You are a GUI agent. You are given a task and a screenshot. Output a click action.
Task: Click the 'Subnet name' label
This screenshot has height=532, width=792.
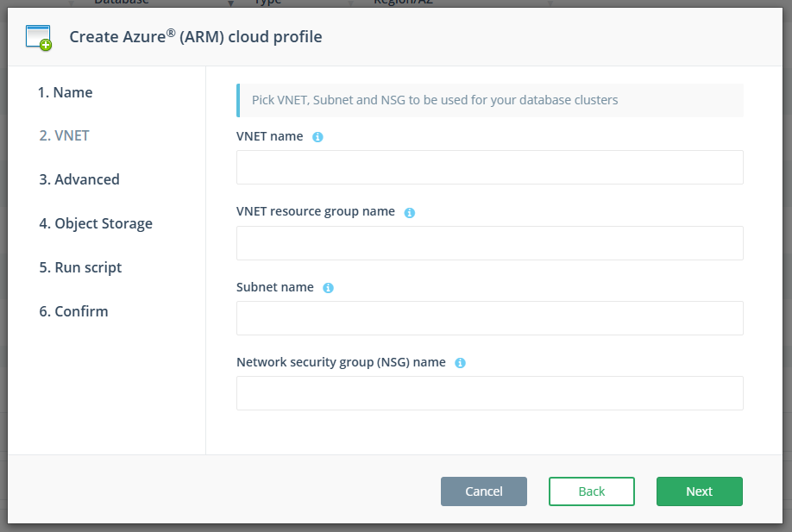coord(274,287)
